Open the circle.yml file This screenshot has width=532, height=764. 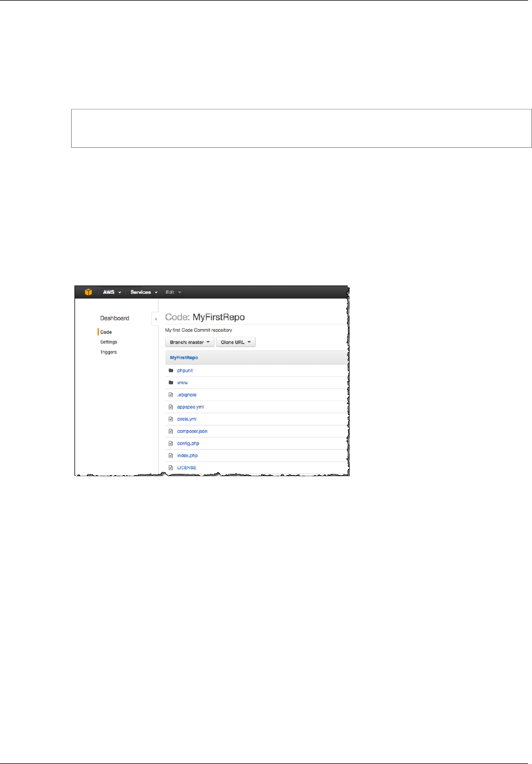point(187,419)
